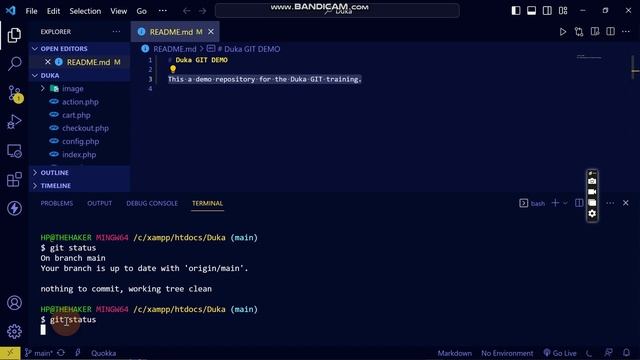Image resolution: width=640 pixels, height=360 pixels.
Task: Open terminal panel More Actions ellipsis
Action: [610, 203]
